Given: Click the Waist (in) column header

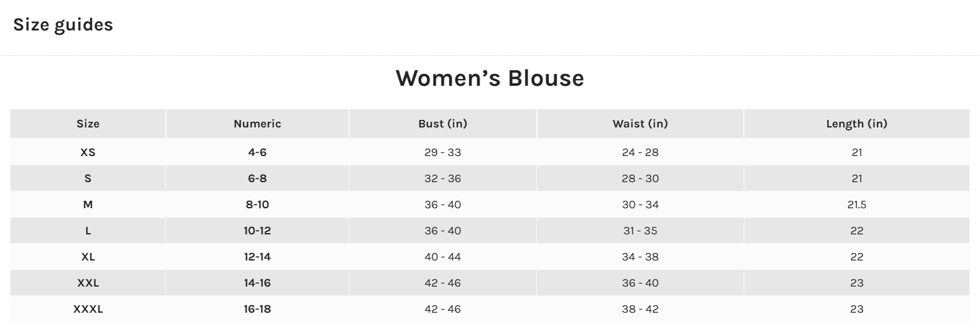Looking at the screenshot, I should (x=640, y=124).
